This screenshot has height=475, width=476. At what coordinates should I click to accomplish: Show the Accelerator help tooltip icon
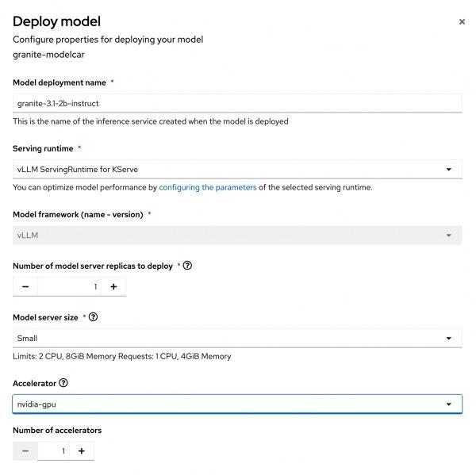click(x=63, y=383)
